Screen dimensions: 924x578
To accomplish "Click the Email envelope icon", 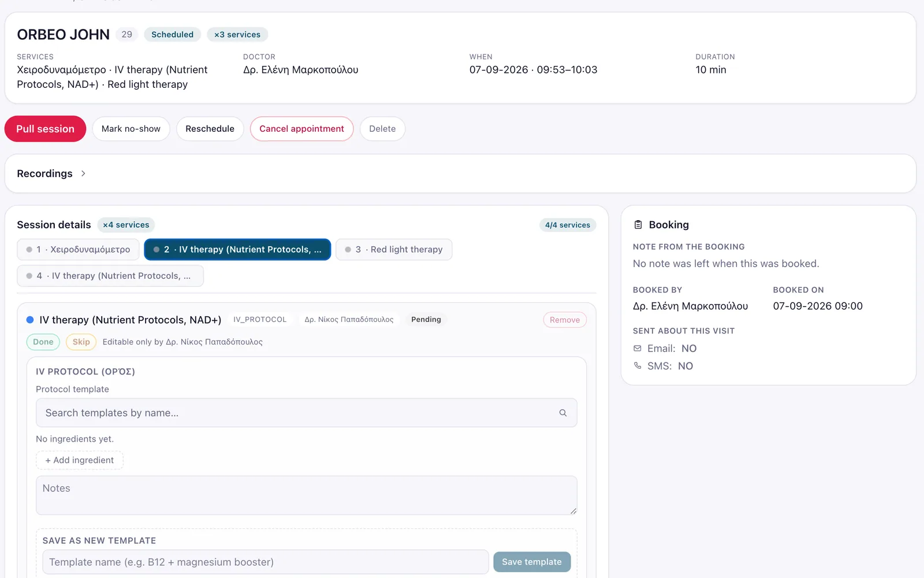I will pos(638,349).
